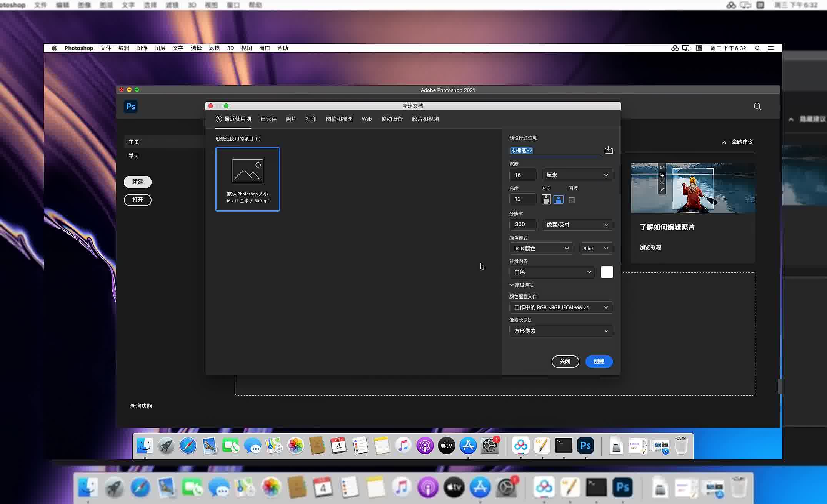Open Calendar in the sharp upper dock
The width and height of the screenshot is (827, 504).
point(339,446)
